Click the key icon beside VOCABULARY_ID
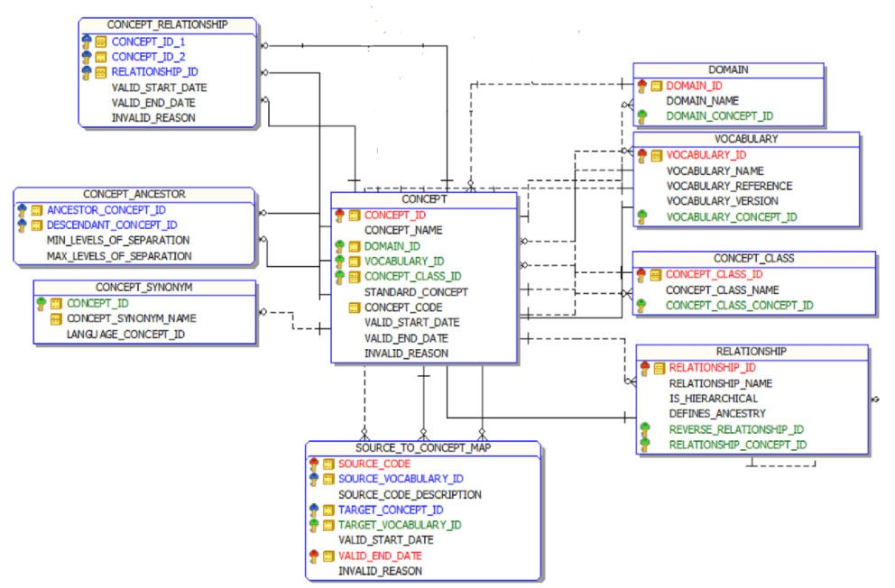Image resolution: width=895 pixels, height=588 pixels. tap(643, 154)
